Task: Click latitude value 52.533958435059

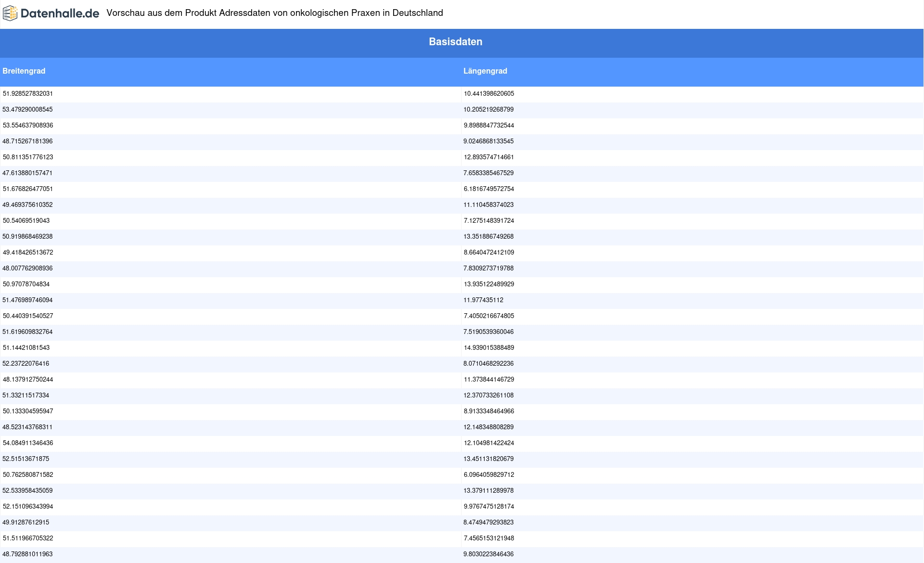Action: click(x=28, y=491)
